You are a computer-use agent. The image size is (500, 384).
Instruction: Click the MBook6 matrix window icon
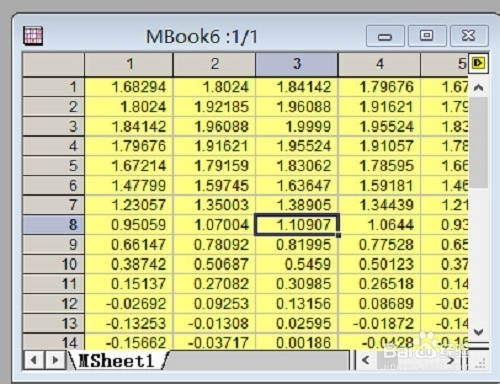click(x=33, y=36)
